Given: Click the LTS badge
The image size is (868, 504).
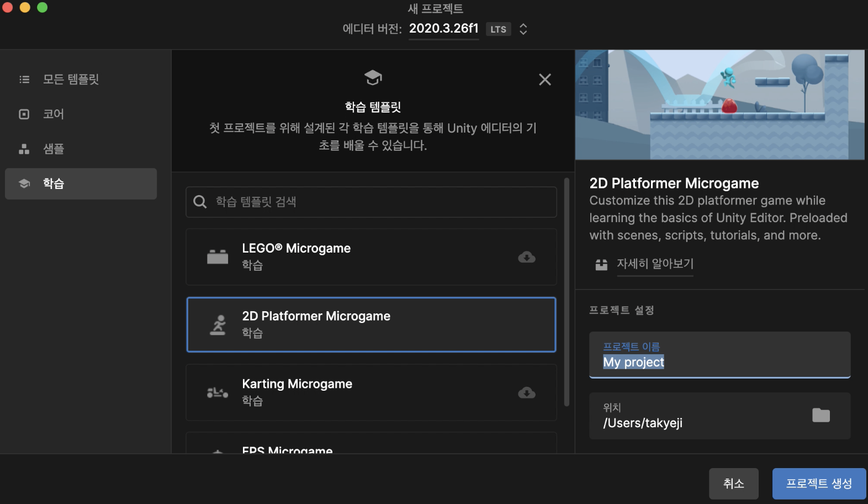Looking at the screenshot, I should coord(499,29).
